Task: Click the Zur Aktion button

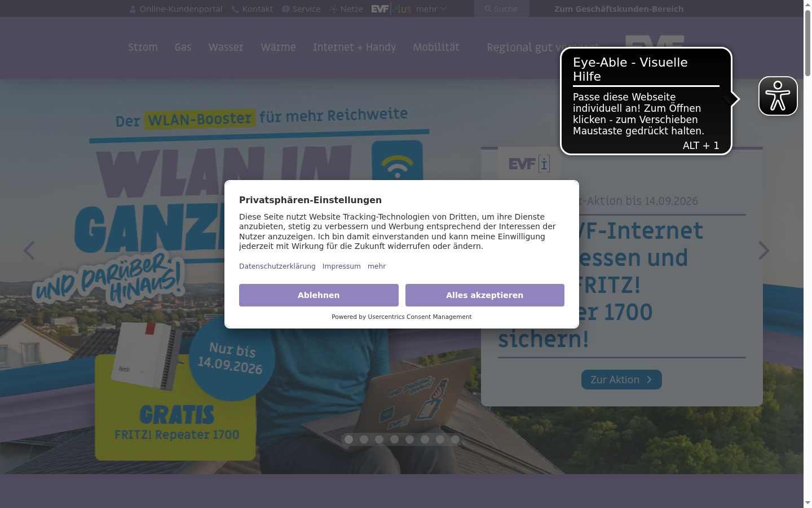Action: click(x=621, y=380)
